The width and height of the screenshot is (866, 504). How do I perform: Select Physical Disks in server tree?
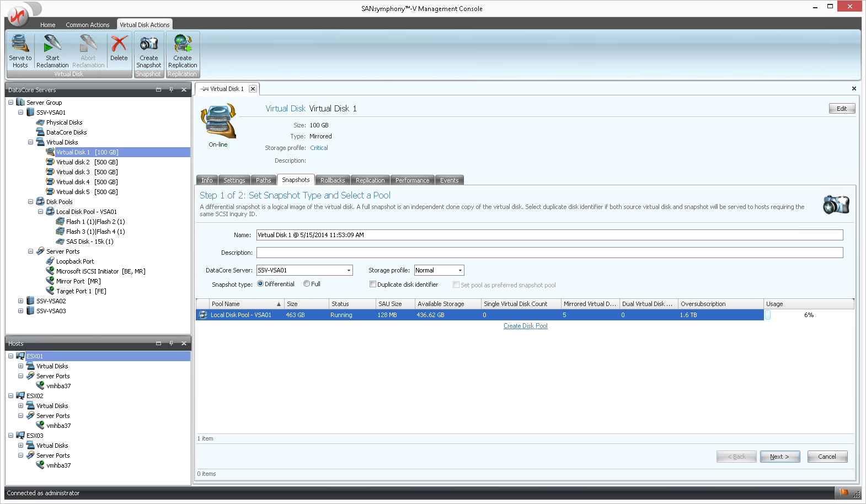(64, 122)
